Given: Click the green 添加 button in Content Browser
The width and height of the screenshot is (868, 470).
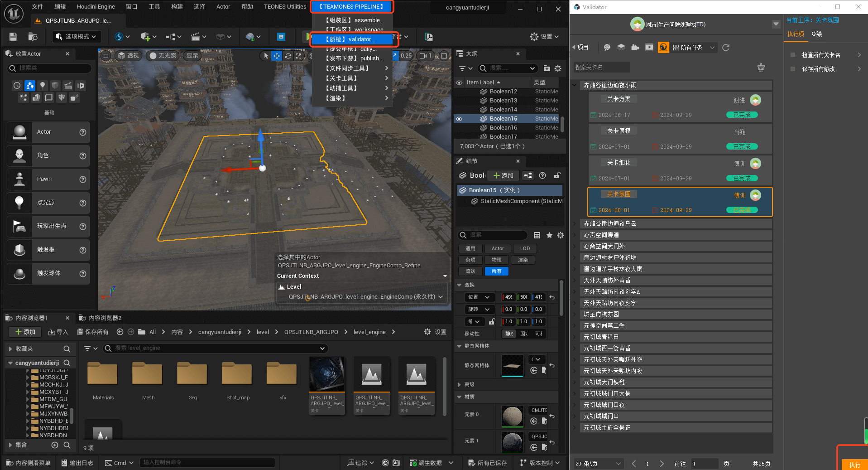Looking at the screenshot, I should [25, 332].
